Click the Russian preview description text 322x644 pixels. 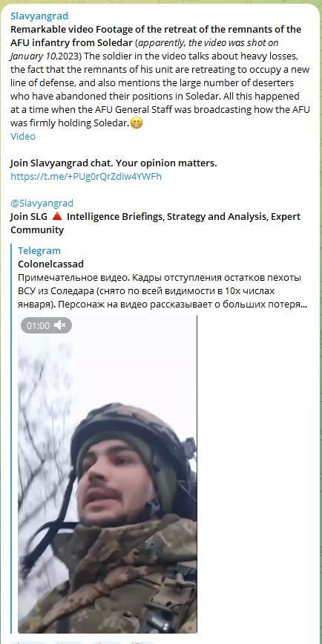[162, 291]
